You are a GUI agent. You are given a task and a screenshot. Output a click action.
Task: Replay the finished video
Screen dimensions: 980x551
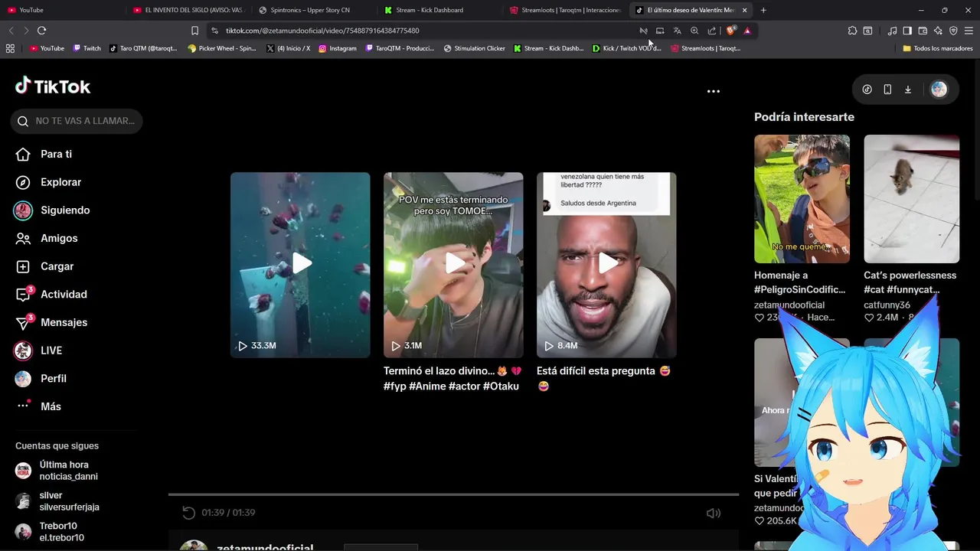(x=189, y=513)
